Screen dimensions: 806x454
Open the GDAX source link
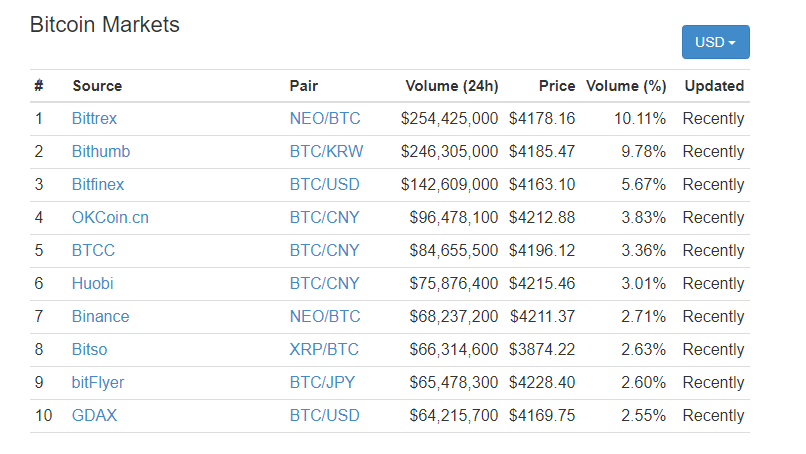94,415
